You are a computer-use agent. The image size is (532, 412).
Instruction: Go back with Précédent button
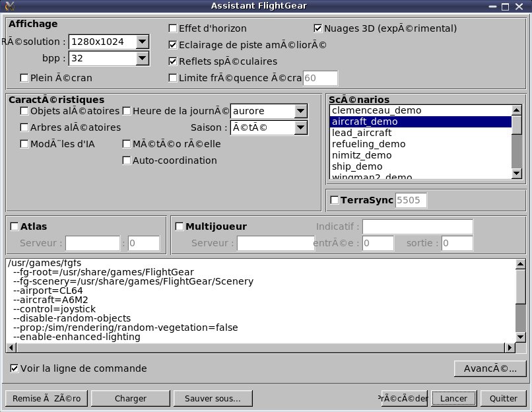click(x=403, y=398)
